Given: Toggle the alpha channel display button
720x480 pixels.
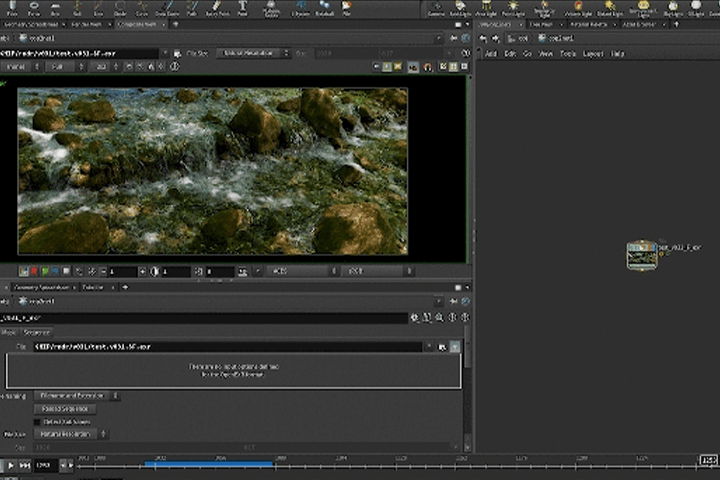Looking at the screenshot, I should (x=66, y=271).
